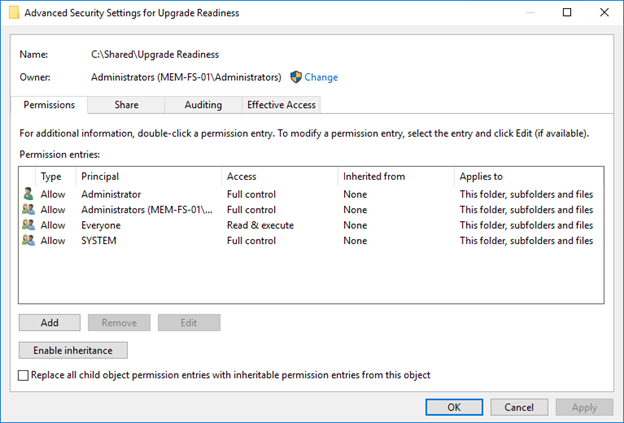624x423 pixels.
Task: Open the Auditing tab
Action: point(203,104)
